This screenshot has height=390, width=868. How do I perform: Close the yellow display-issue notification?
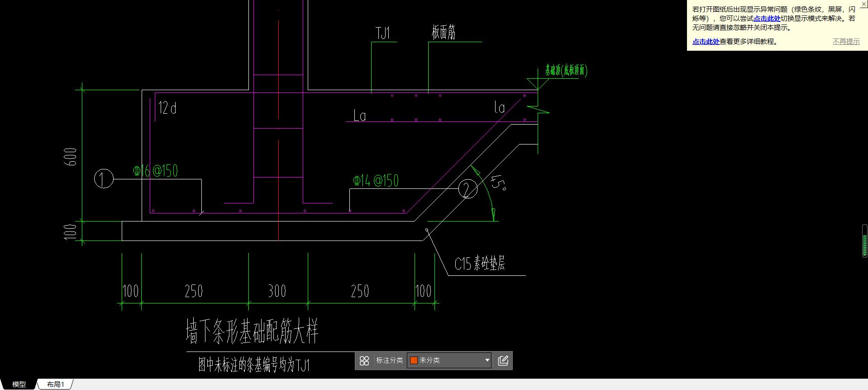pos(863,4)
